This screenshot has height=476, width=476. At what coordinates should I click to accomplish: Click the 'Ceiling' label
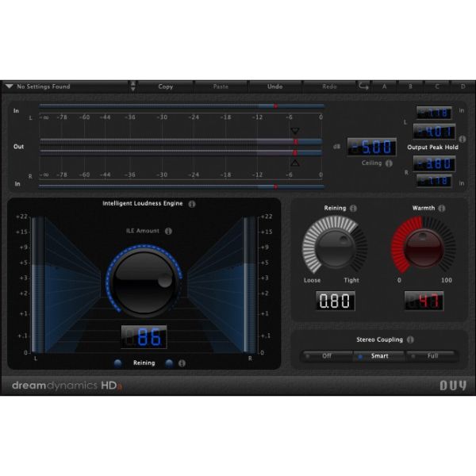(371, 163)
